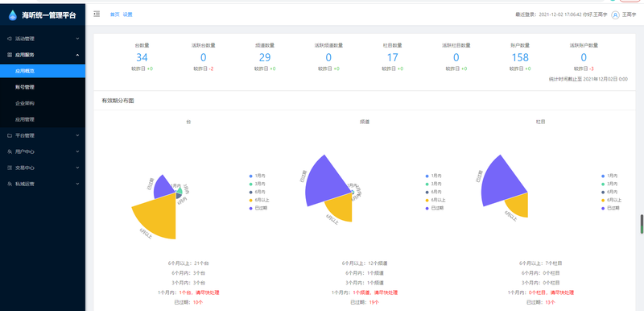Click the 平台管理 folder icon
644x311 pixels.
[x=10, y=135]
